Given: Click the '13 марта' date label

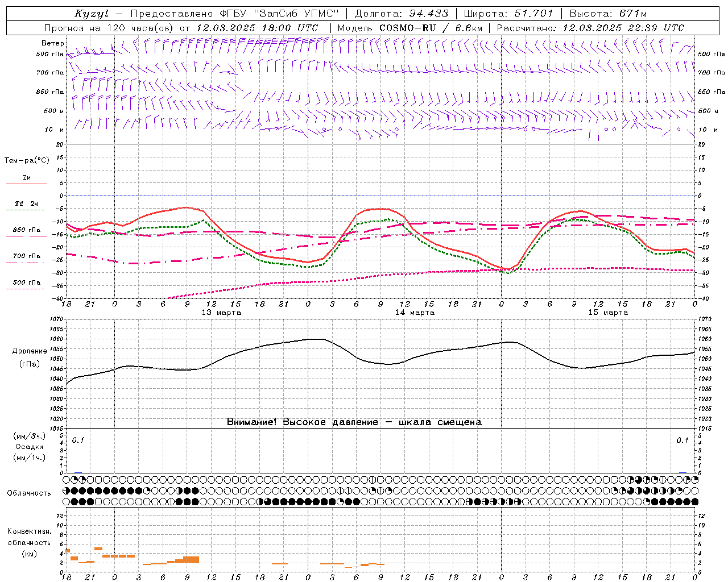Looking at the screenshot, I should [x=221, y=313].
